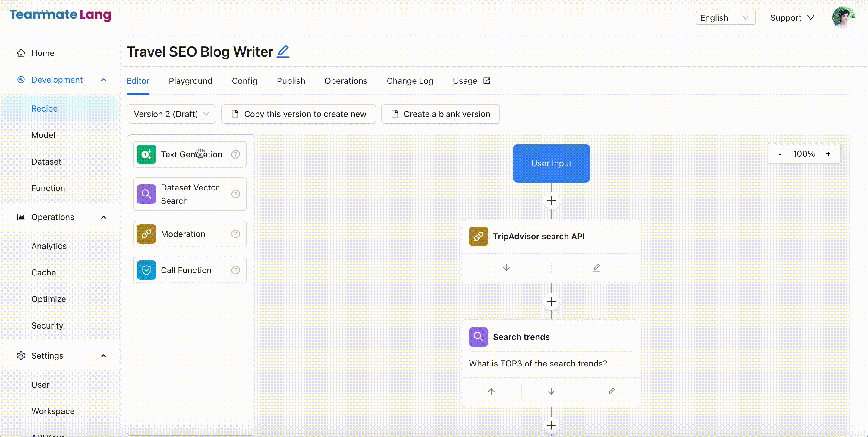Viewport: 868px width, 437px height.
Task: Click the Moderation tool icon
Action: pyautogui.click(x=146, y=234)
